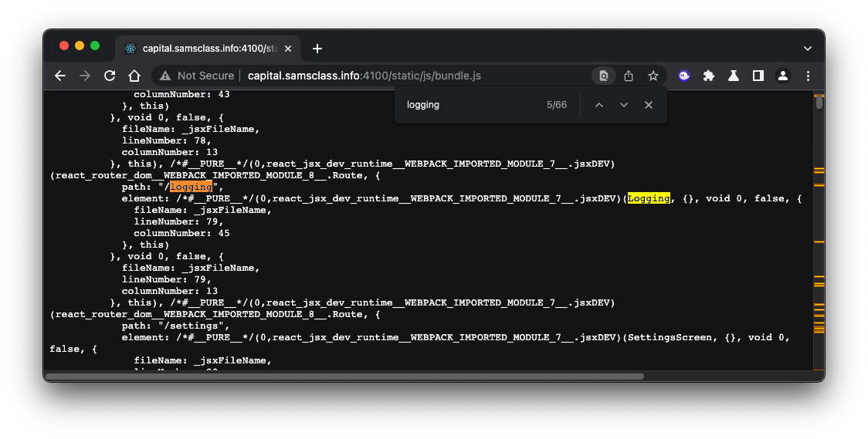Click the 'columnNumber: 43' line

pyautogui.click(x=181, y=95)
